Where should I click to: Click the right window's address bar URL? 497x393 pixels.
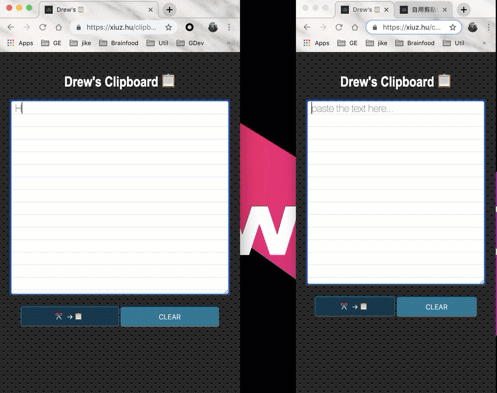point(411,27)
